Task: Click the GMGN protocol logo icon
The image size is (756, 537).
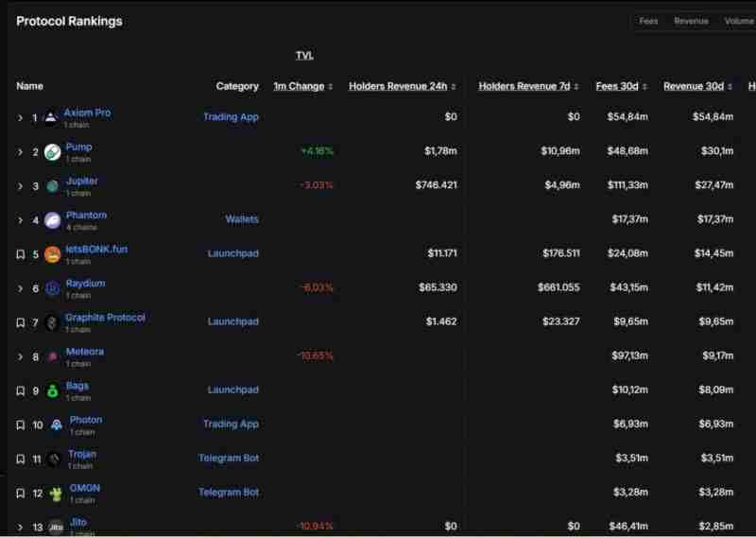Action: [x=56, y=493]
